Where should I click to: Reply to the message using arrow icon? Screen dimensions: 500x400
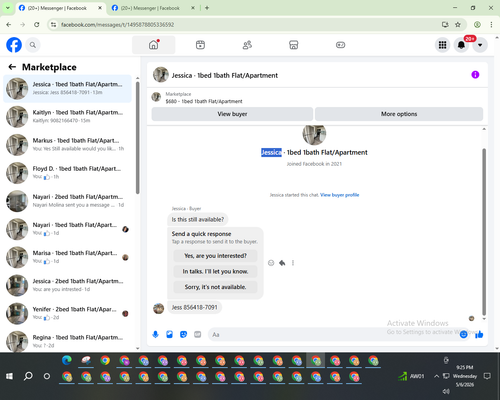pyautogui.click(x=282, y=263)
